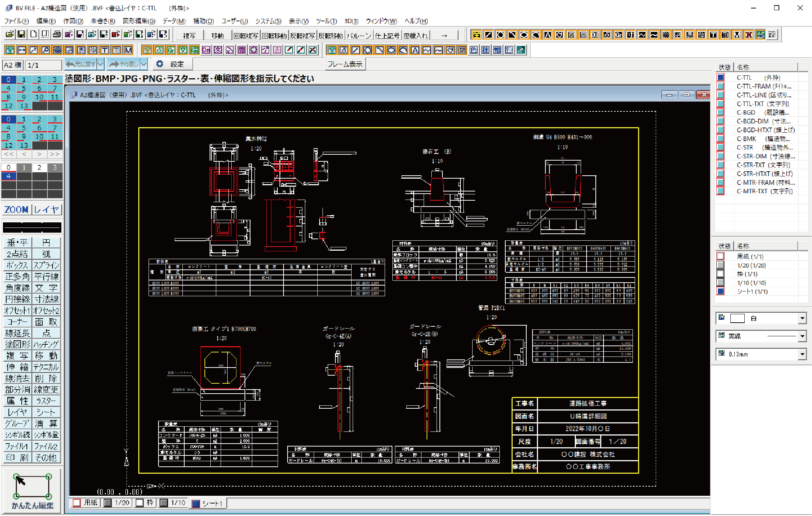
Task: Toggle state box of C-MTR-TXT layer
Action: pos(720,191)
